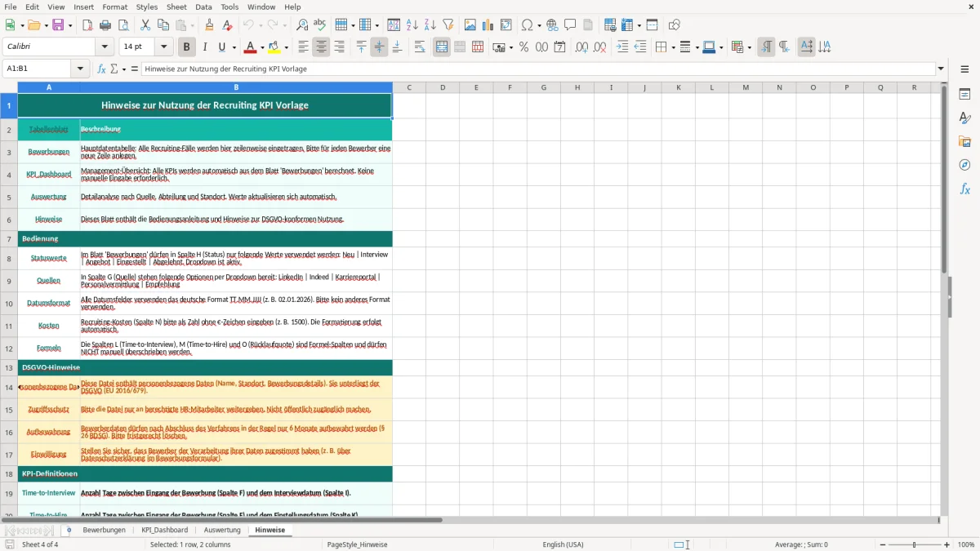Switch to KPI_Dashboard sheet tab

coord(165,531)
